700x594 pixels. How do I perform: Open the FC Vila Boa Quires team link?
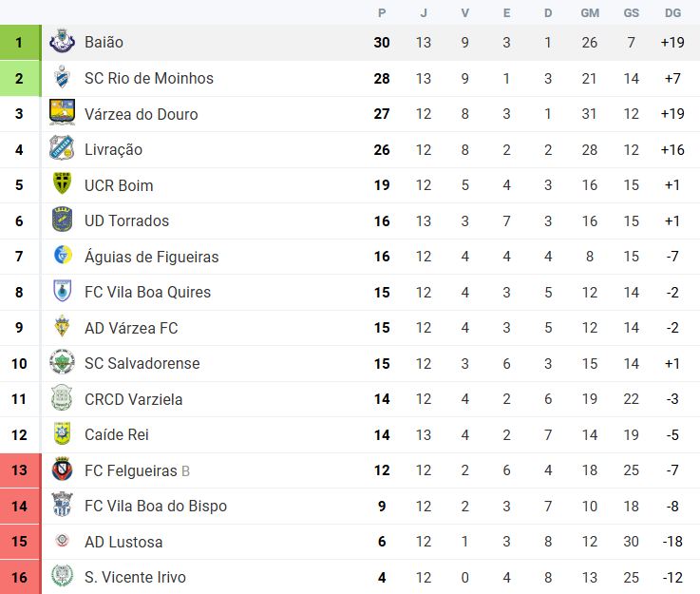pyautogui.click(x=147, y=292)
